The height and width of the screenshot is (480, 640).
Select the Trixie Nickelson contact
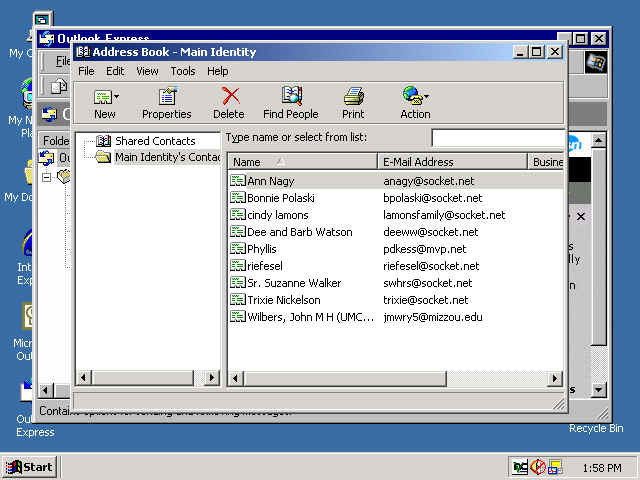[284, 300]
